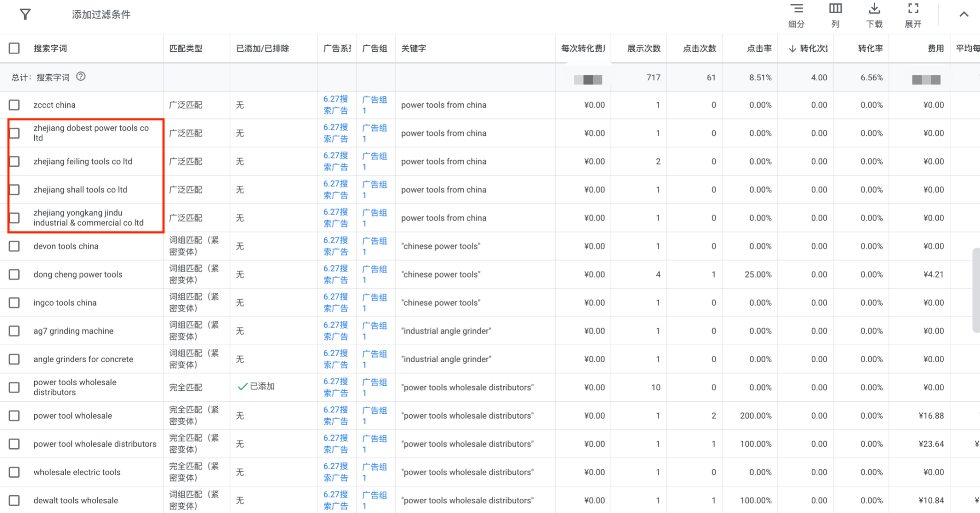Open the 细分 segment tool
This screenshot has height=513, width=980.
[x=796, y=16]
